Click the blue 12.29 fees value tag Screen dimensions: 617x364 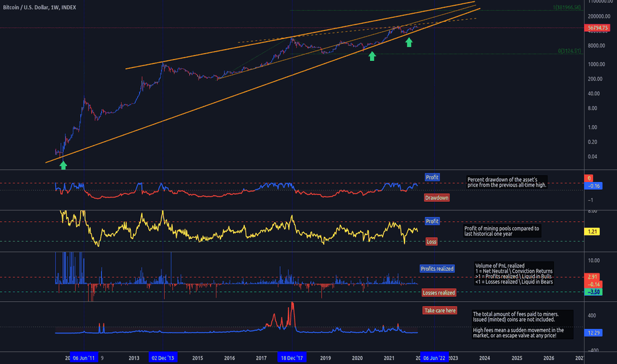[x=593, y=333]
